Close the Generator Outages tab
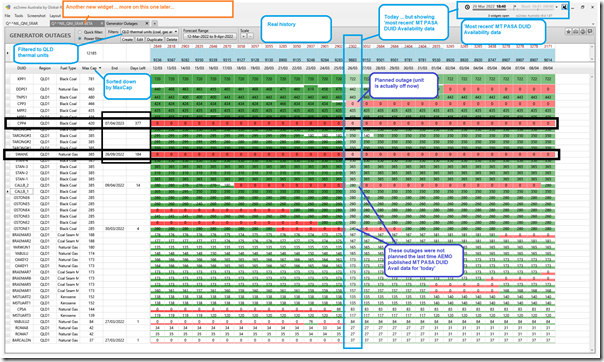Screen dimensions: 604x362 click(147, 23)
